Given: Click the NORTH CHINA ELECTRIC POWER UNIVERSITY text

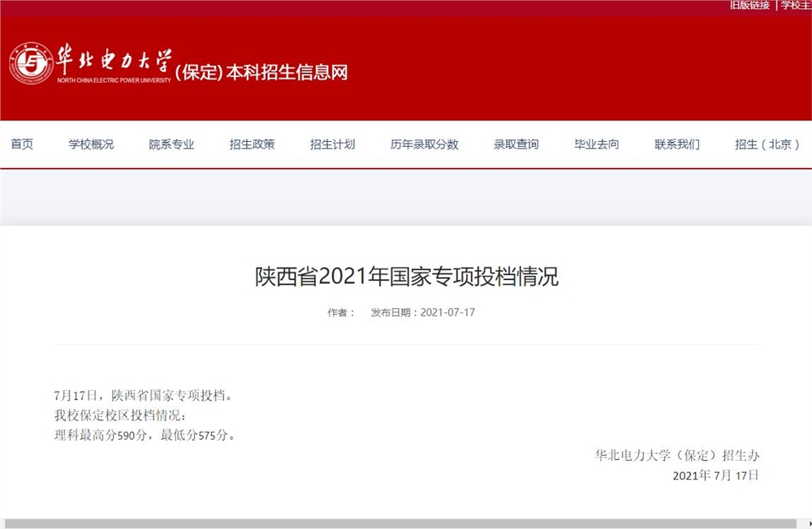Looking at the screenshot, I should pyautogui.click(x=114, y=80).
